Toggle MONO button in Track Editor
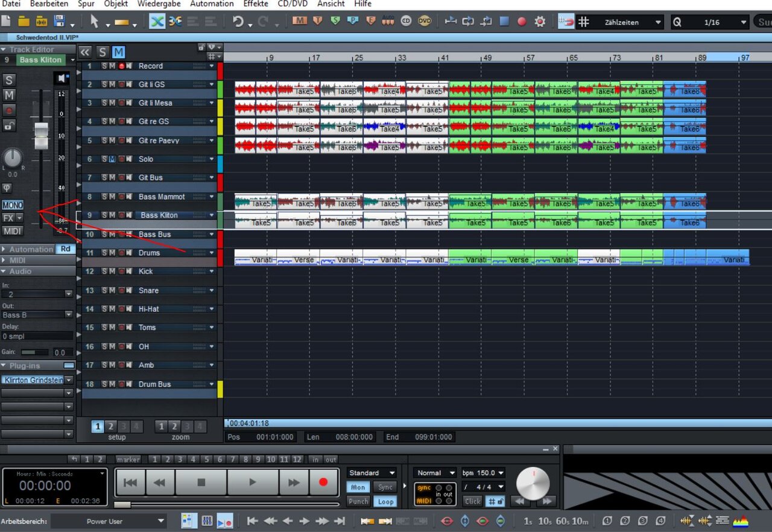The width and height of the screenshot is (772, 532). pos(12,205)
